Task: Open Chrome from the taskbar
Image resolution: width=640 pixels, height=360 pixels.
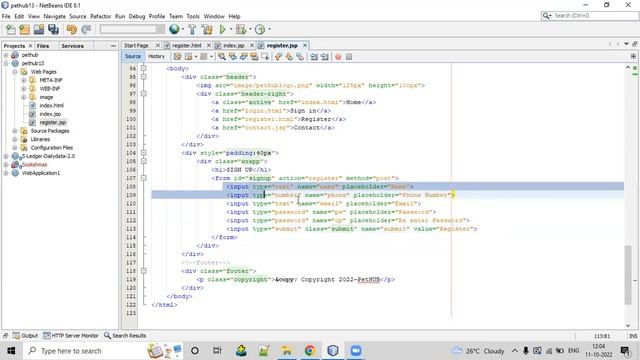Action: (x=310, y=351)
